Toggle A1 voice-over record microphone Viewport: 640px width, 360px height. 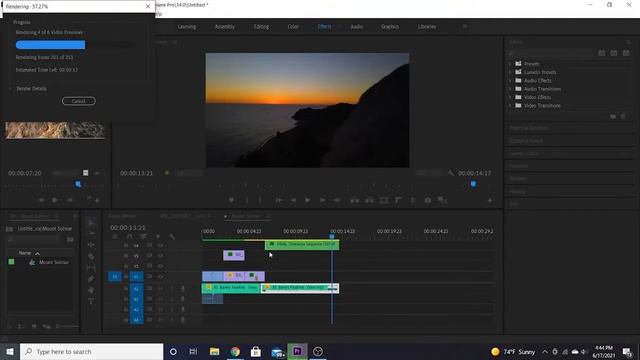point(183,289)
